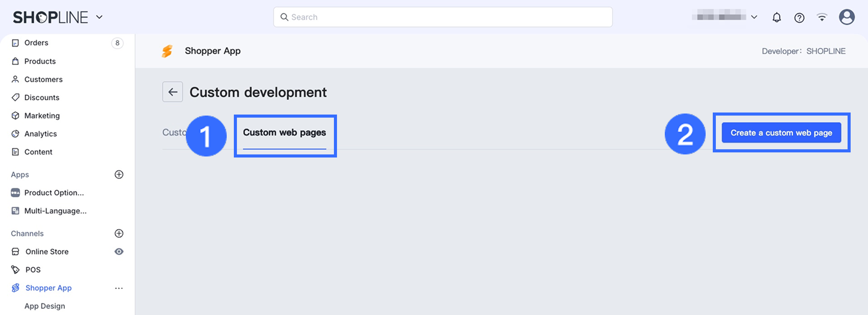This screenshot has width=868, height=315.
Task: Expand the SHOPLINE logo dropdown
Action: click(x=99, y=17)
